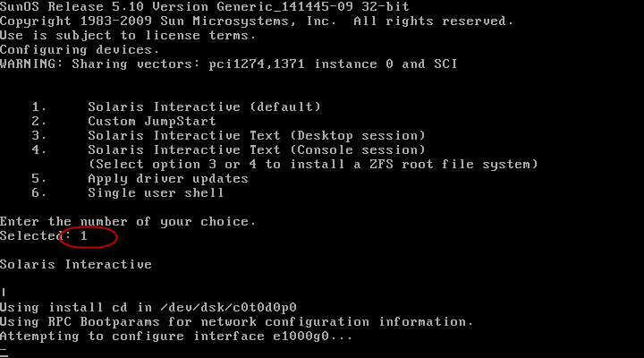Click the "Selected:" label text
Image resolution: width=644 pixels, height=358 pixels.
click(x=35, y=236)
